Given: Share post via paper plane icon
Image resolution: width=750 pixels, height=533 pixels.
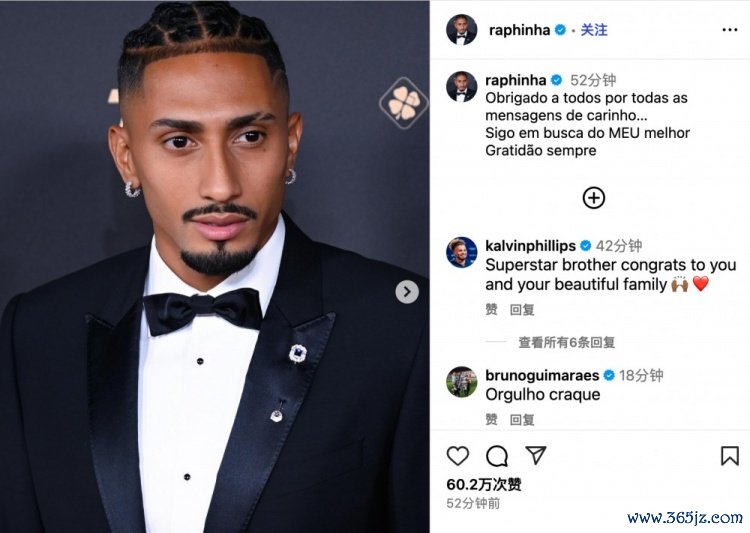Looking at the screenshot, I should [536, 455].
